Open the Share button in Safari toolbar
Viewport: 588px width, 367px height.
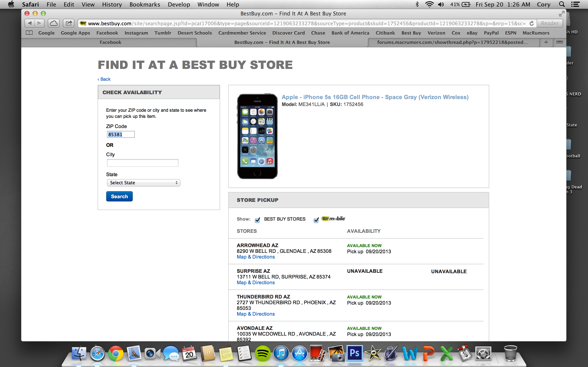[69, 23]
